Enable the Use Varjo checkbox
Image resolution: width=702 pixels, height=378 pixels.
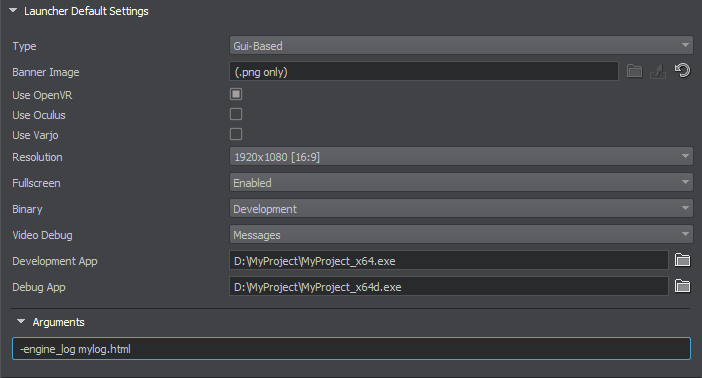coord(236,134)
